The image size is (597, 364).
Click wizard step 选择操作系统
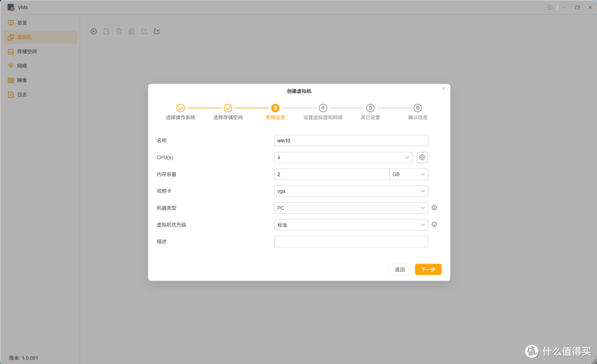point(180,112)
